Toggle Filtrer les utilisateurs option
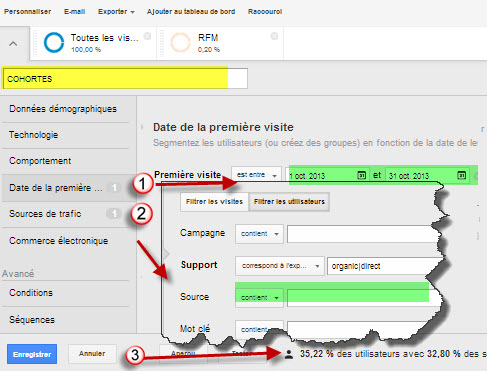Image resolution: width=487 pixels, height=371 pixels. tap(289, 202)
